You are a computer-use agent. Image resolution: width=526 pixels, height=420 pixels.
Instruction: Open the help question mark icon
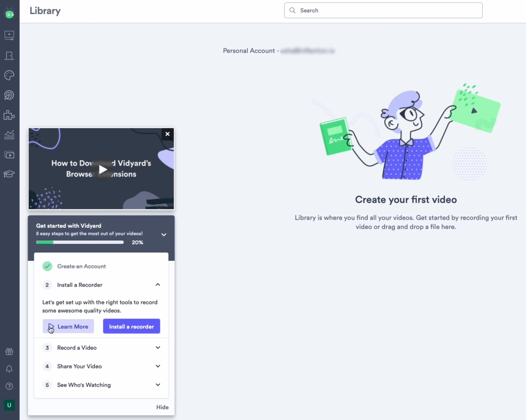pyautogui.click(x=9, y=386)
